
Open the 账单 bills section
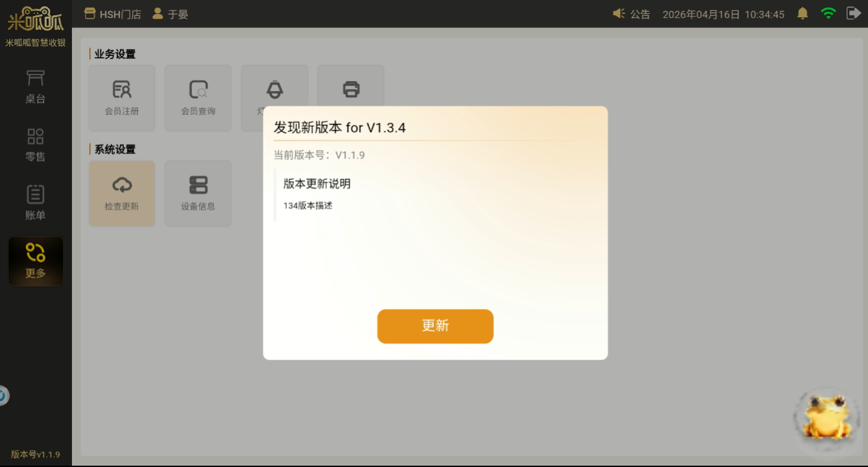35,203
